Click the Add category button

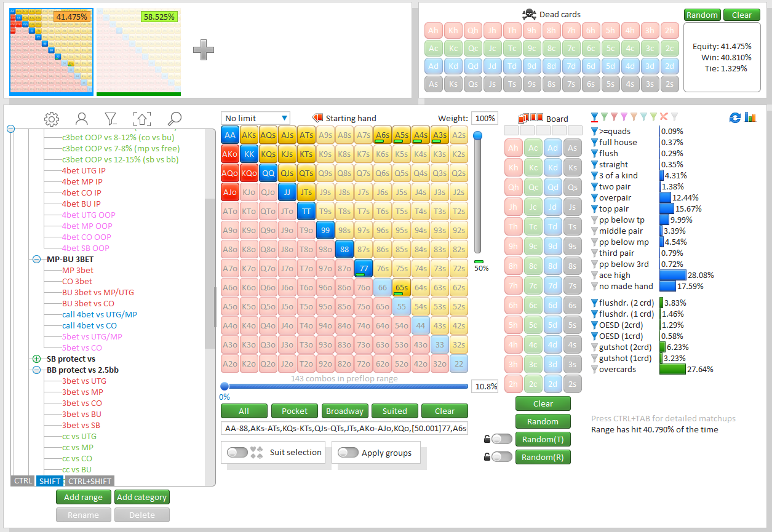[x=142, y=497]
